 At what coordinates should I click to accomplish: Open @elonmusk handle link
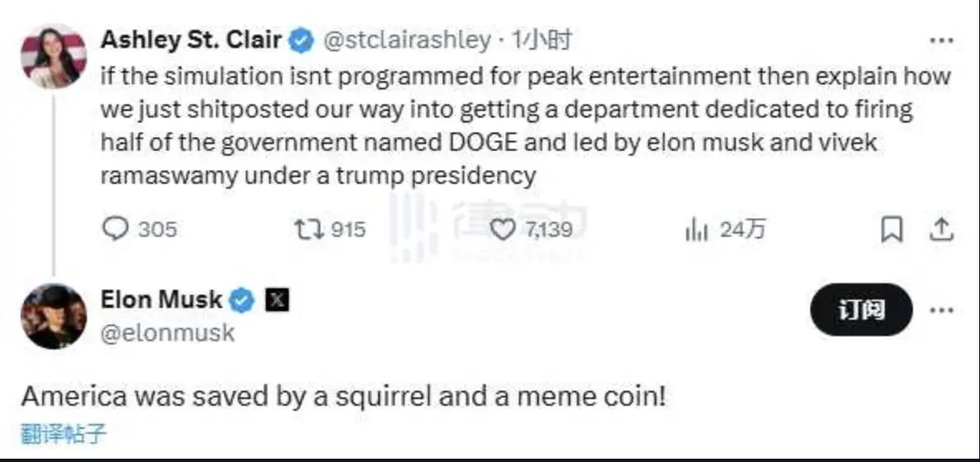tap(167, 333)
